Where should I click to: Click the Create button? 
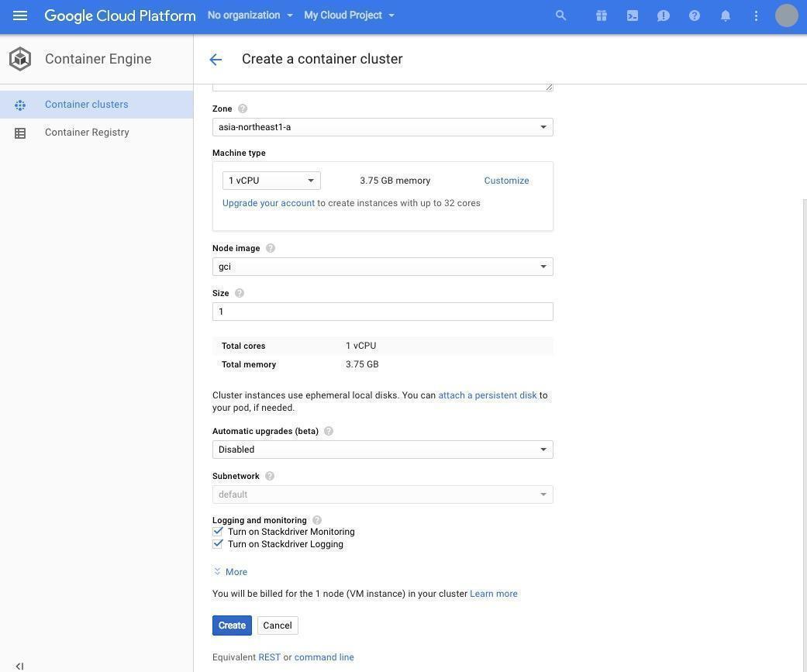tap(232, 625)
